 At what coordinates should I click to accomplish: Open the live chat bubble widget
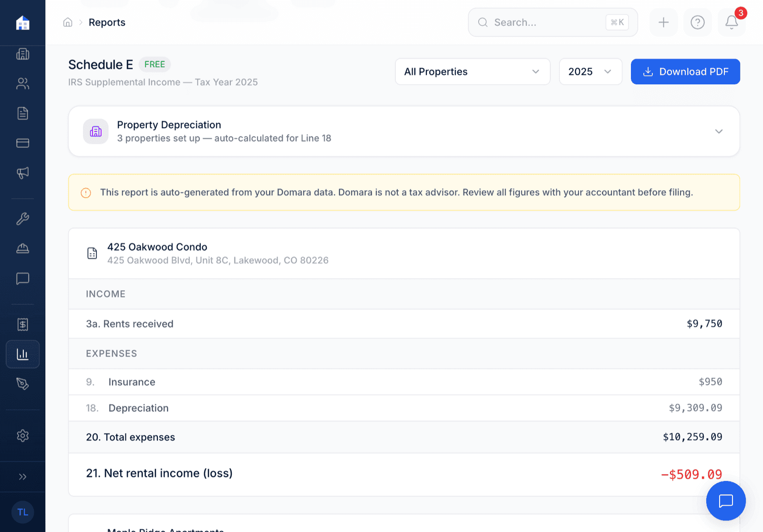click(725, 501)
